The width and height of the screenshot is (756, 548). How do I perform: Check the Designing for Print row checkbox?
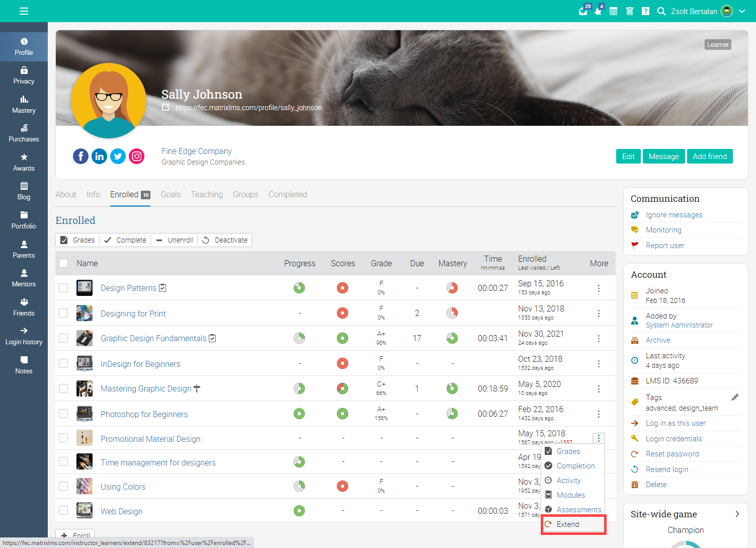tap(63, 313)
